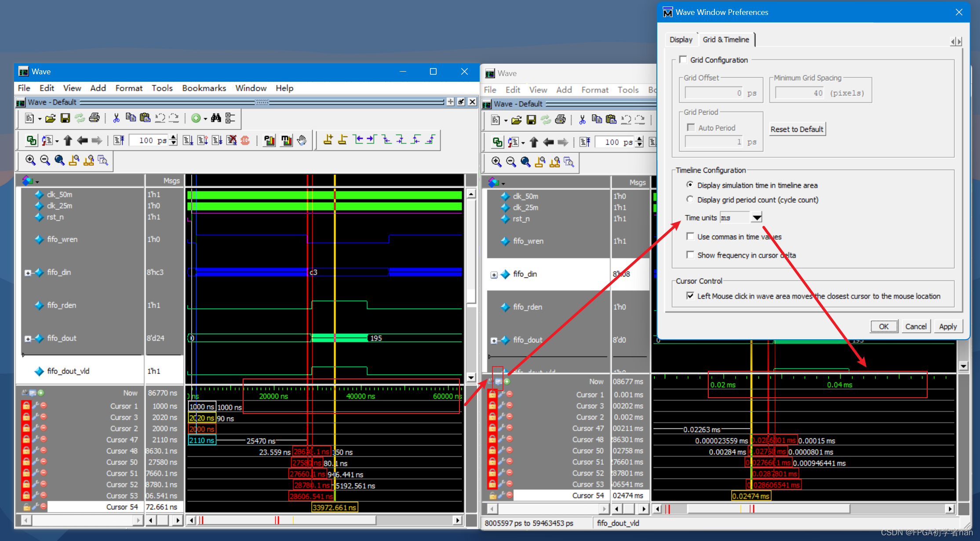This screenshot has height=541, width=980.
Task: Select Display grid period count radio button
Action: coord(690,200)
